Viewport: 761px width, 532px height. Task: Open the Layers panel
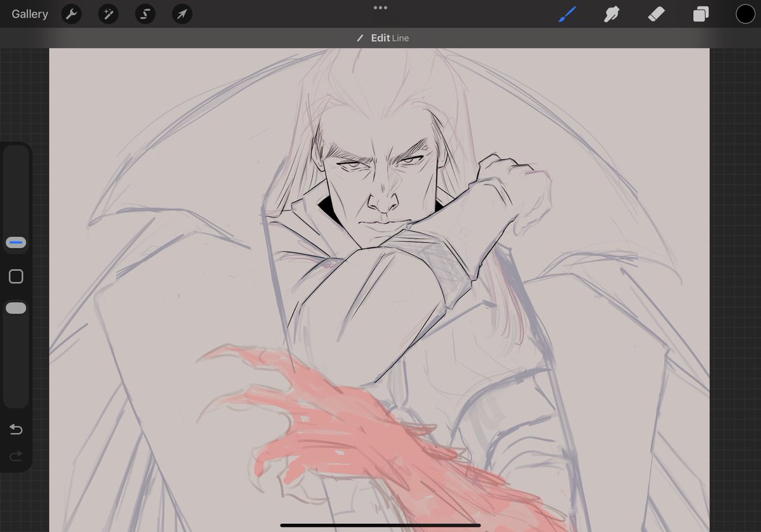(701, 13)
